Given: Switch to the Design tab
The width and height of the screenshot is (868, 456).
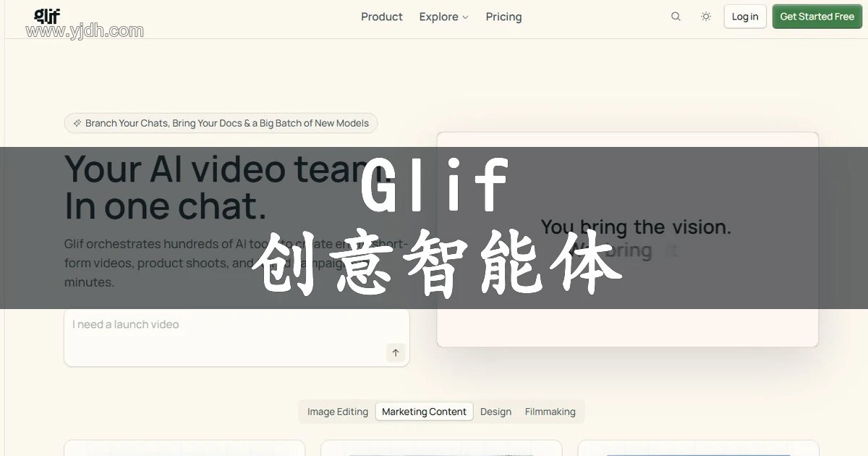Looking at the screenshot, I should click(x=495, y=412).
